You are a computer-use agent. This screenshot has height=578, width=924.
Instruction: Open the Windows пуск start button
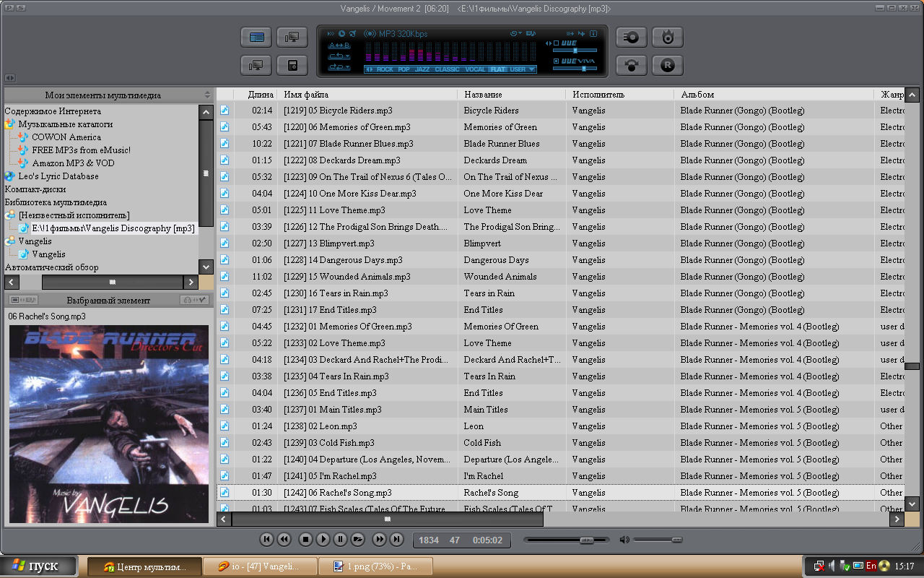39,566
